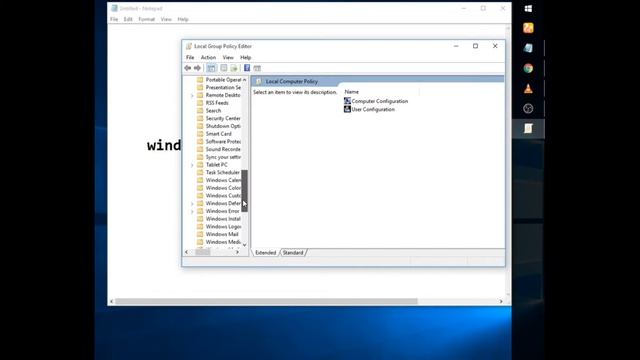Switch to the Extended tab

[x=266, y=253]
